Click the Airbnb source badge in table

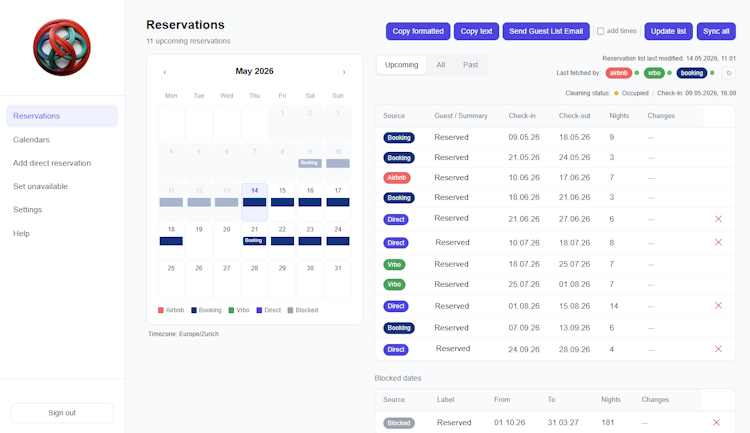click(397, 178)
